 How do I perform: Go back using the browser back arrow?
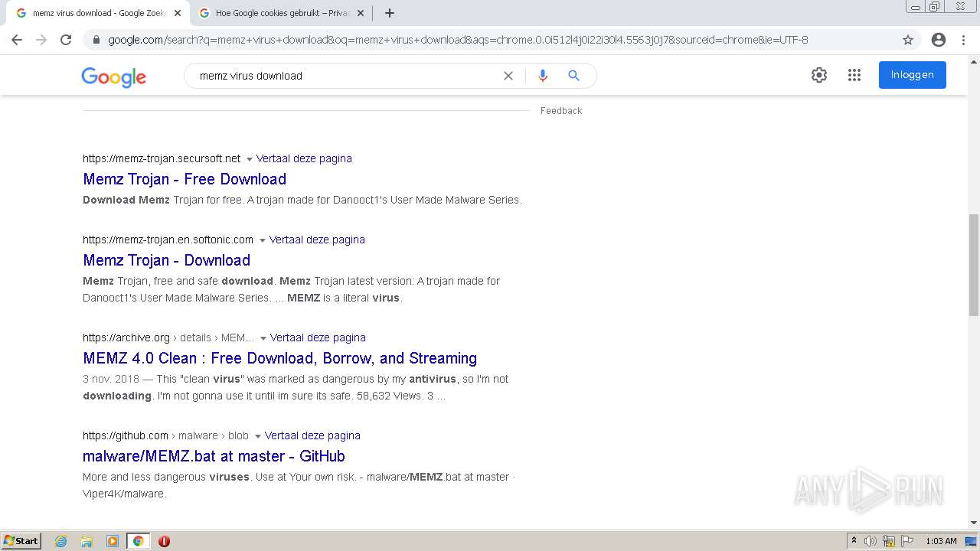(x=17, y=40)
